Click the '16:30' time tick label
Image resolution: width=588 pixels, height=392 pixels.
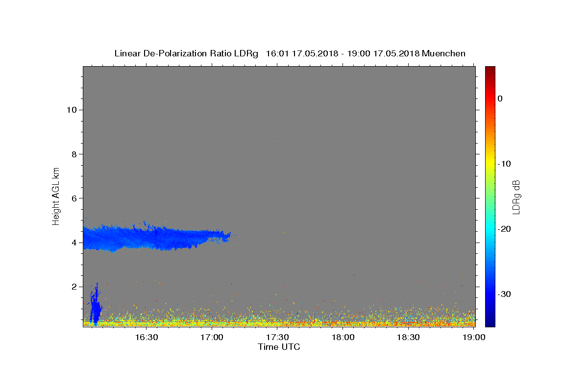146,338
